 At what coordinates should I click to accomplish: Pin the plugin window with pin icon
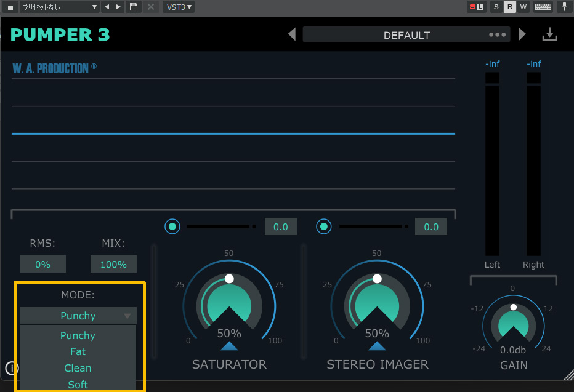564,7
